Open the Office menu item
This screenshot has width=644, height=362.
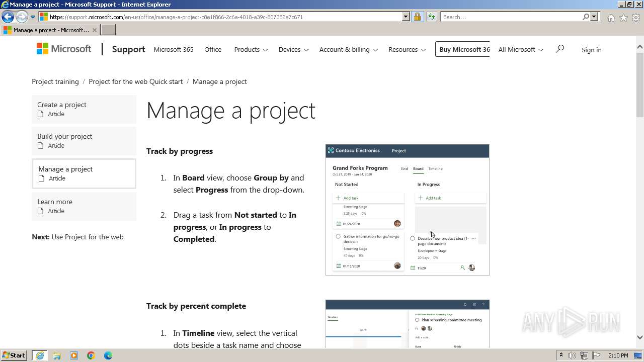coord(213,49)
